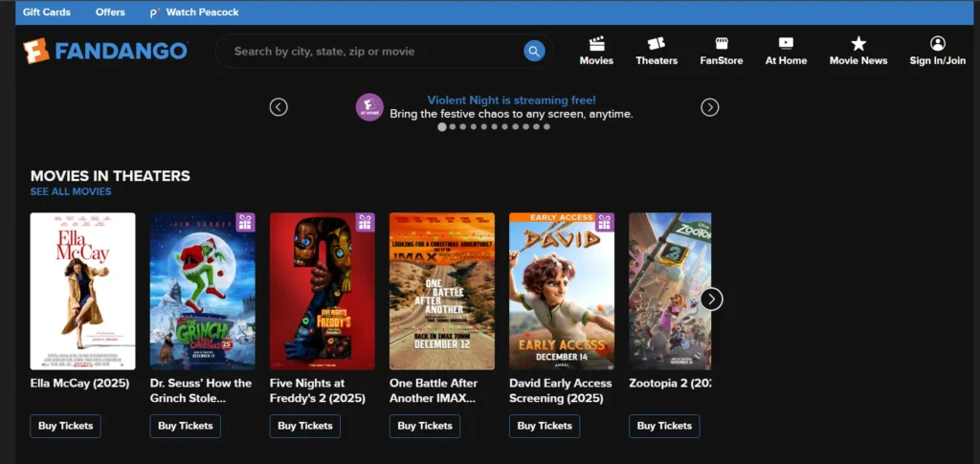Buy Tickets for Zootopia 2

664,426
